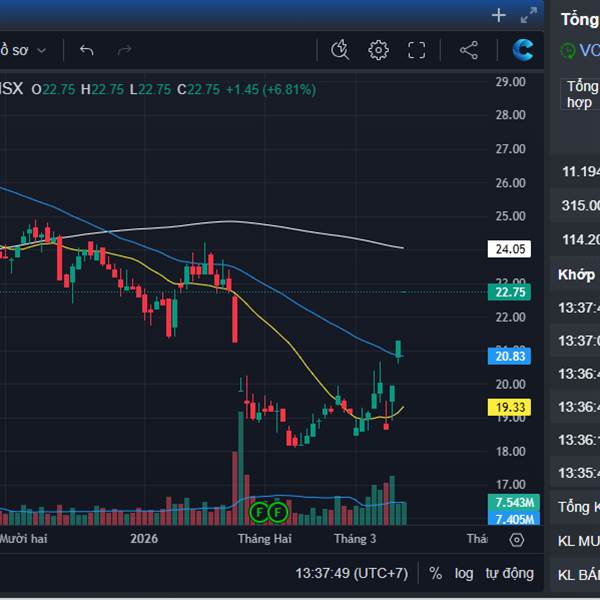Toggle "tự động" auto scale
This screenshot has height=600, width=600.
click(x=510, y=573)
